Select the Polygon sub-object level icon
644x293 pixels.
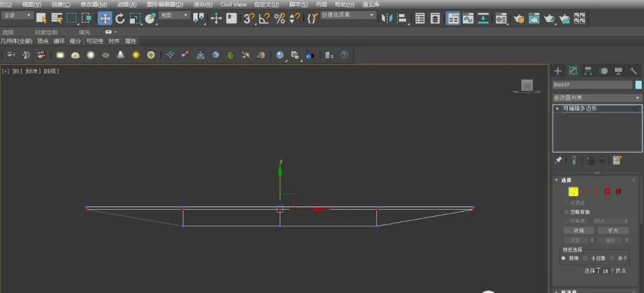(607, 192)
